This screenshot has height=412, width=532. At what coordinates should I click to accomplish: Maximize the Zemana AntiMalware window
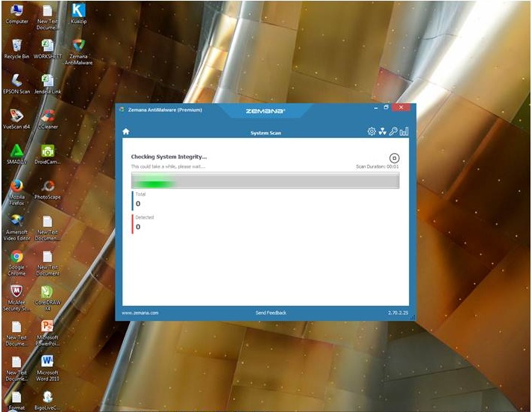pos(386,107)
